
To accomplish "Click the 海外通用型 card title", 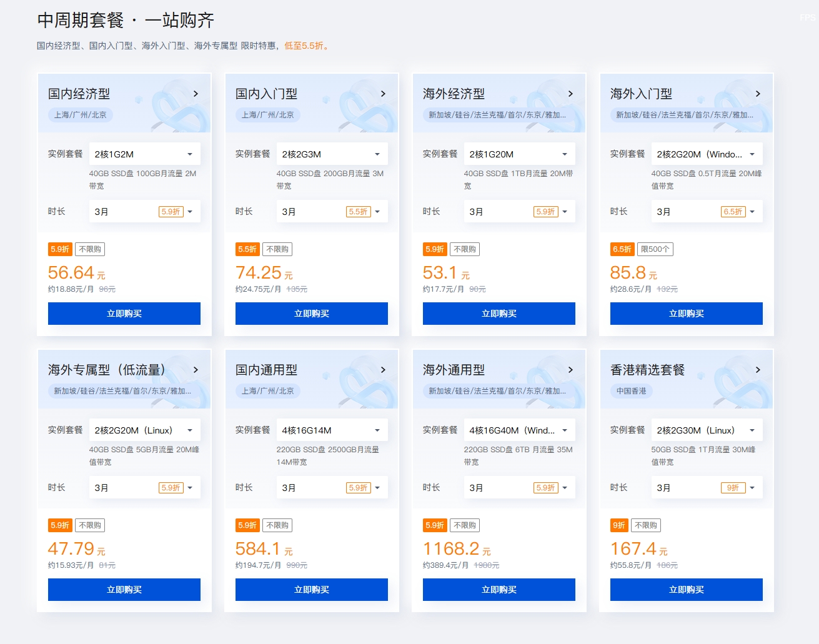I will [454, 370].
